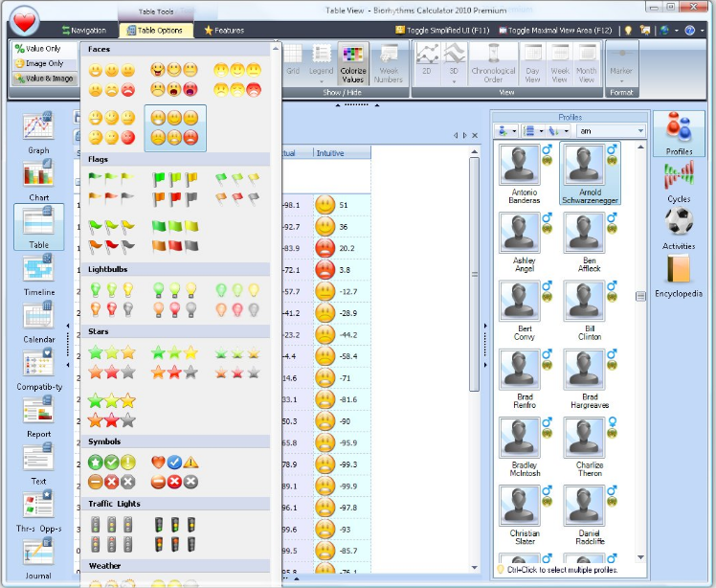Close the table document tab with X
The image size is (716, 588).
pos(475,135)
